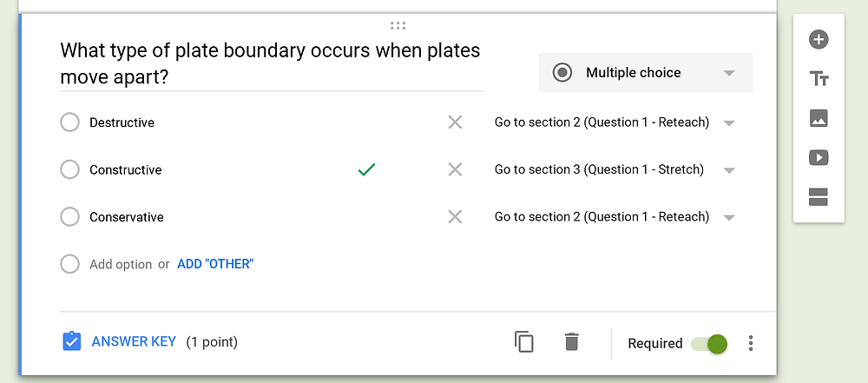
Task: Turn off the Required toggle
Action: click(x=709, y=344)
